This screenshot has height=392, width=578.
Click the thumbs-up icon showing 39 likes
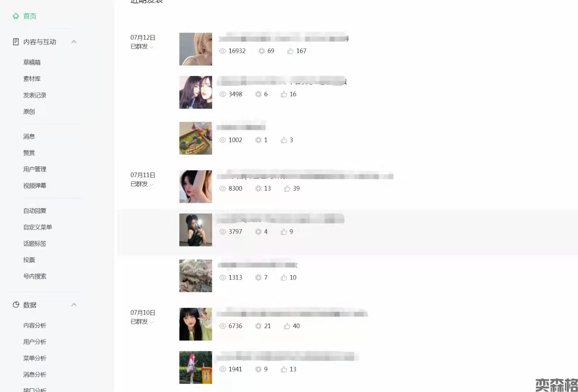coord(287,188)
